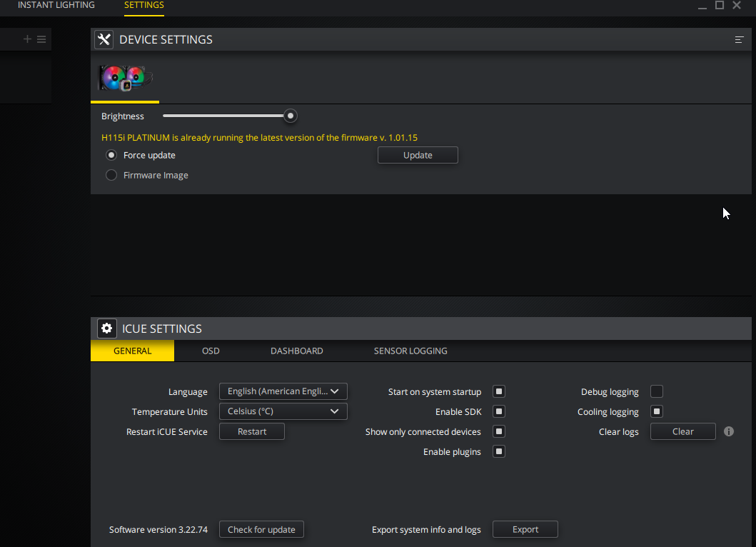Toggle Start on system startup checkbox
This screenshot has height=547, width=756.
click(499, 391)
